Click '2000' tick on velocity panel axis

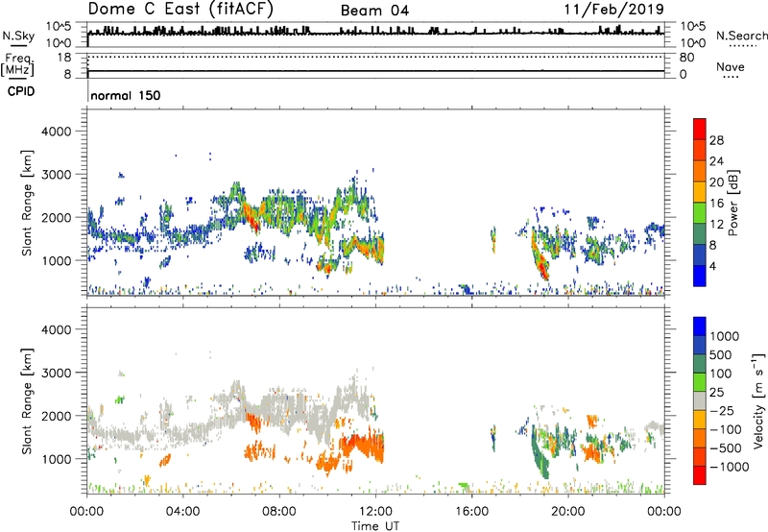56,416
